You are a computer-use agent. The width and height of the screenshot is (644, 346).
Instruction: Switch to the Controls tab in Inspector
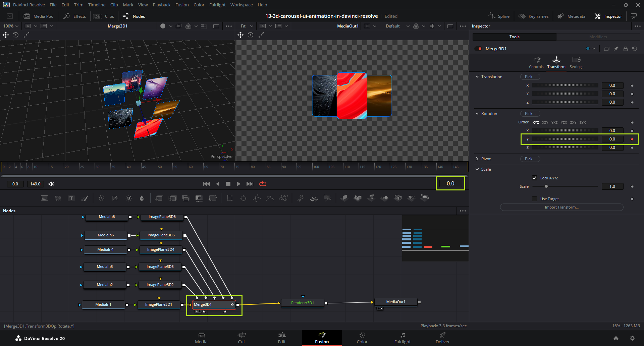pyautogui.click(x=536, y=62)
